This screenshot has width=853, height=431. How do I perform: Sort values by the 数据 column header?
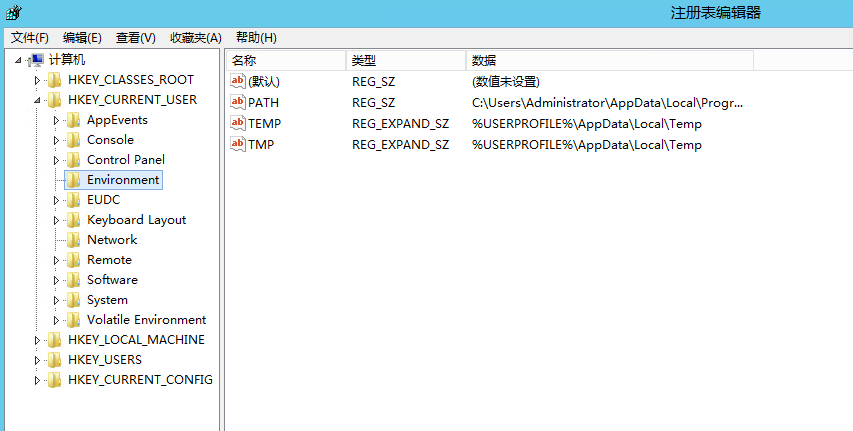610,60
